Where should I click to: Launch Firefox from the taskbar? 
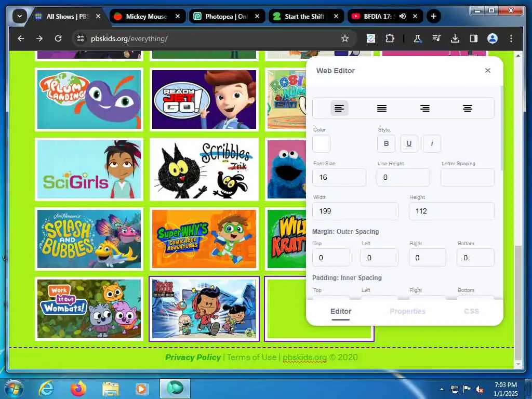(78, 389)
